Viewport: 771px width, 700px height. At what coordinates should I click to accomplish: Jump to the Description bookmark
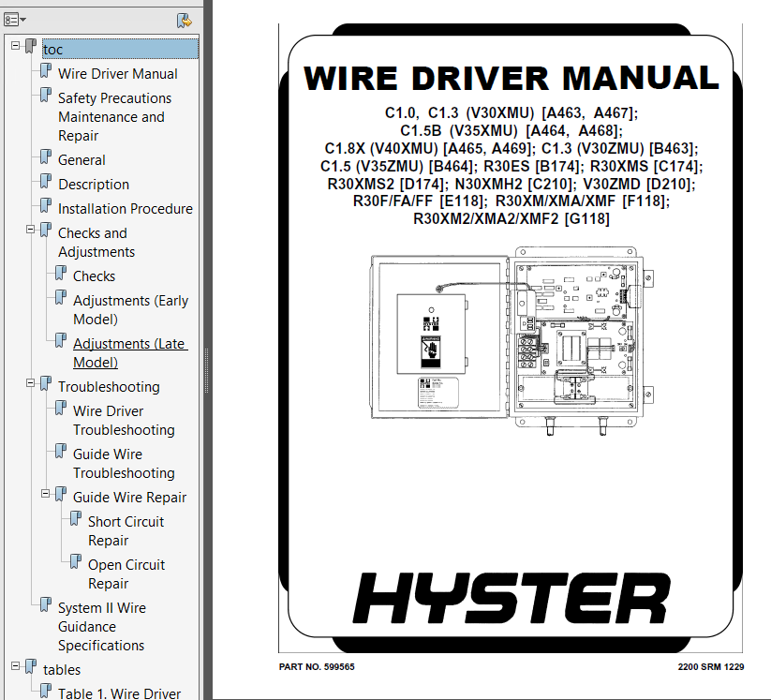point(94,185)
